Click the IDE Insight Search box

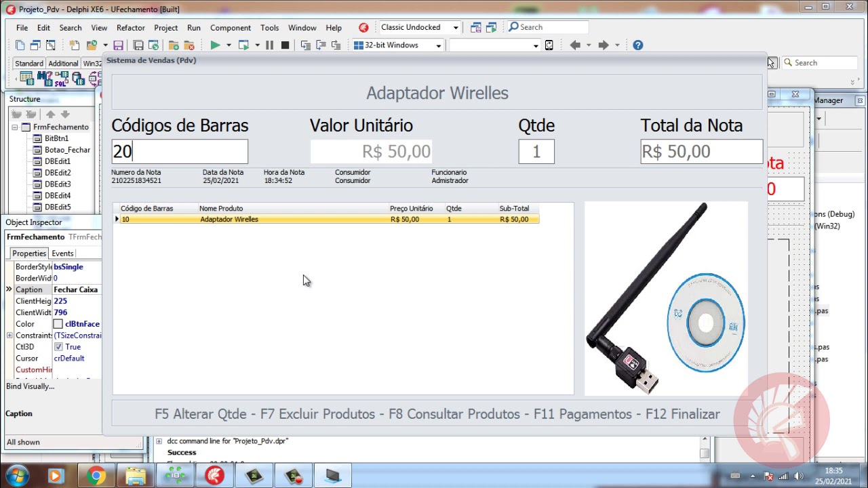tap(549, 27)
